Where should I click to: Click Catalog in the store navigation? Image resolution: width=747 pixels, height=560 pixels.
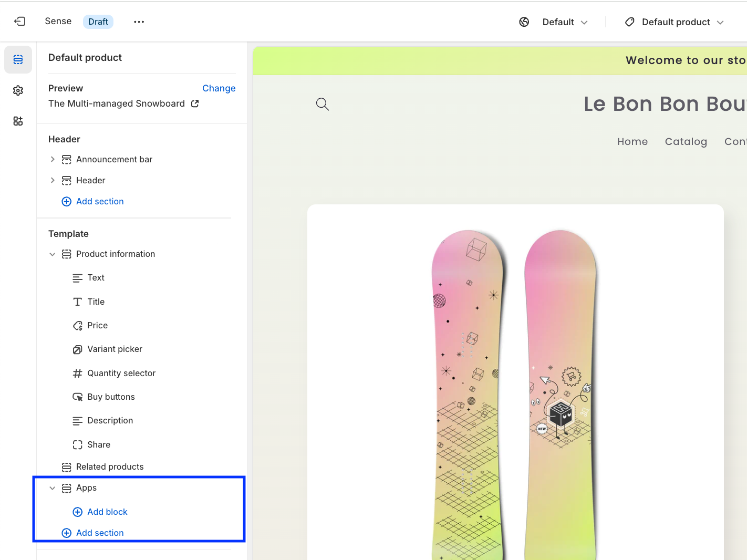pos(686,141)
